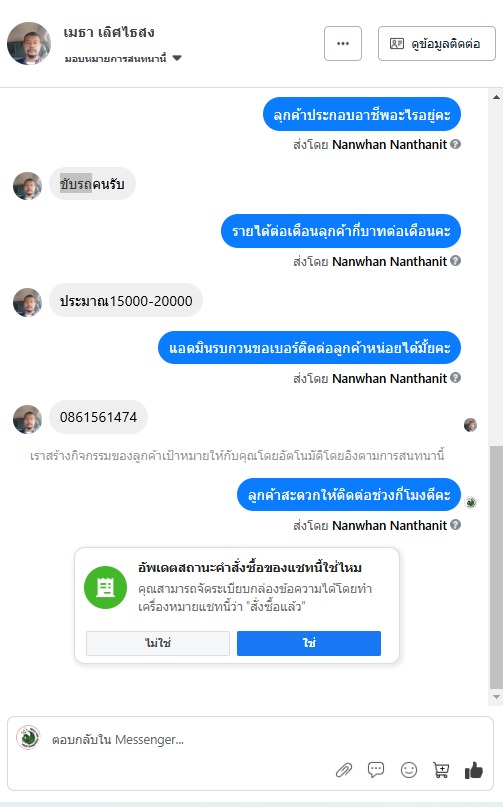Click page logo avatar beside reply field

(x=28, y=738)
